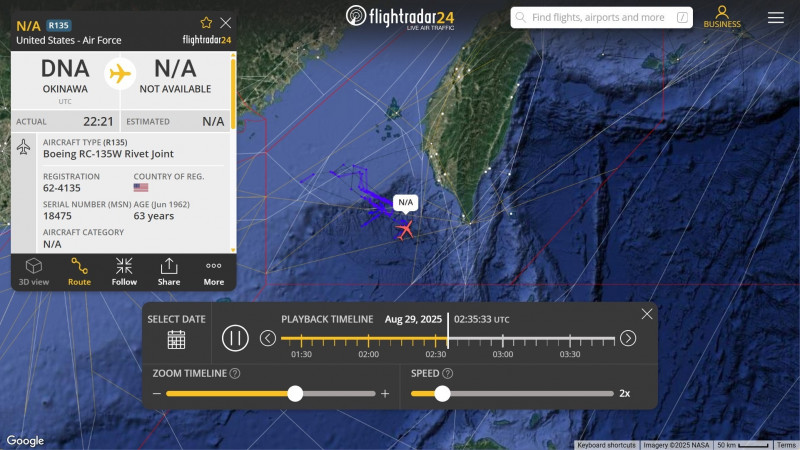Click the flight panel scrollbar
Screen dimensions: 800x450
(233, 94)
